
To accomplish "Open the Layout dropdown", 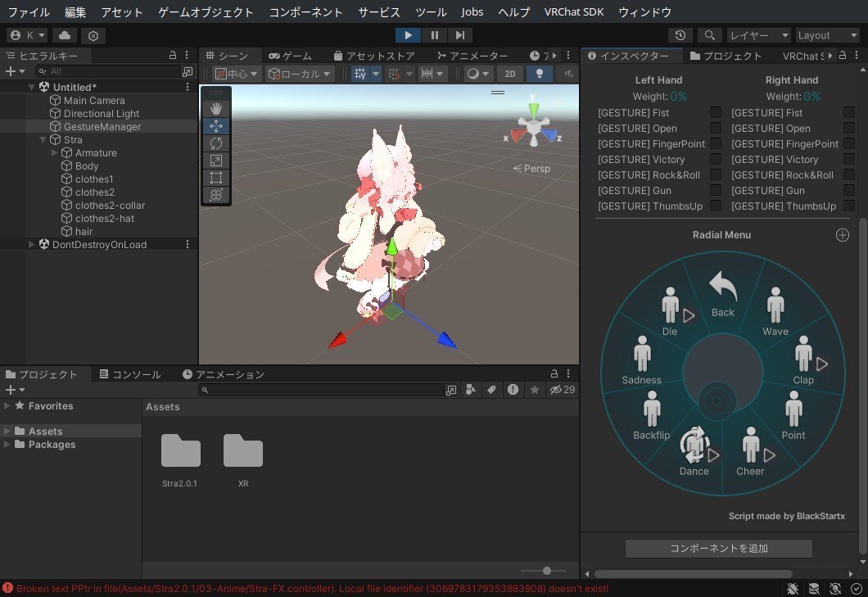I will pos(826,35).
